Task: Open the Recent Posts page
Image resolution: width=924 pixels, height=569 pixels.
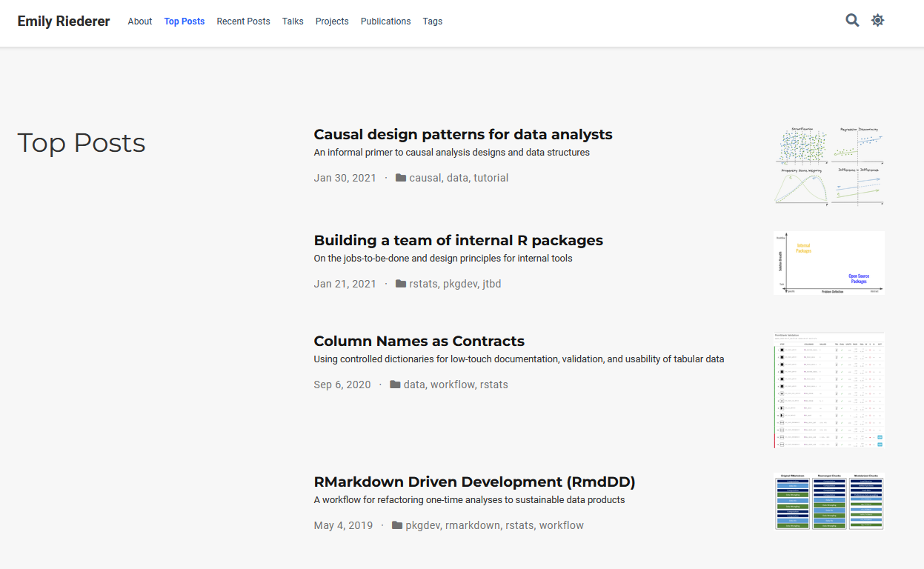Action: click(x=243, y=21)
